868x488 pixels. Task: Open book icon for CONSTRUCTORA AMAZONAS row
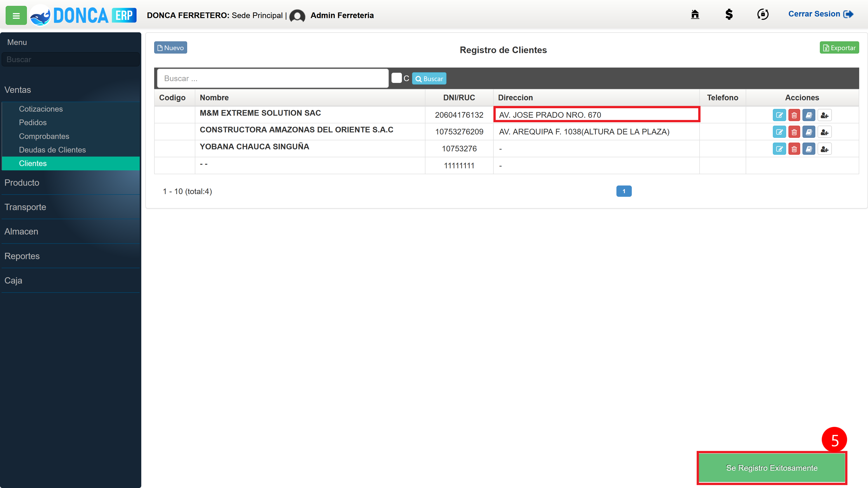tap(809, 132)
